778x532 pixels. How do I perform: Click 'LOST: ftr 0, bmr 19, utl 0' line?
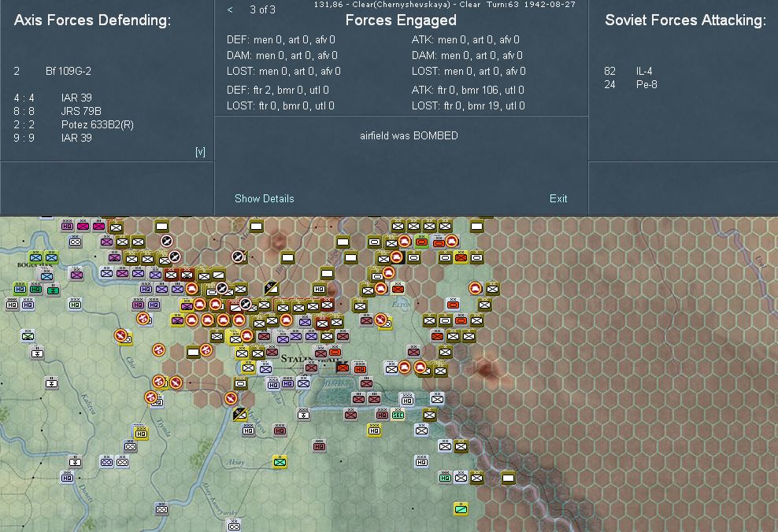click(469, 105)
